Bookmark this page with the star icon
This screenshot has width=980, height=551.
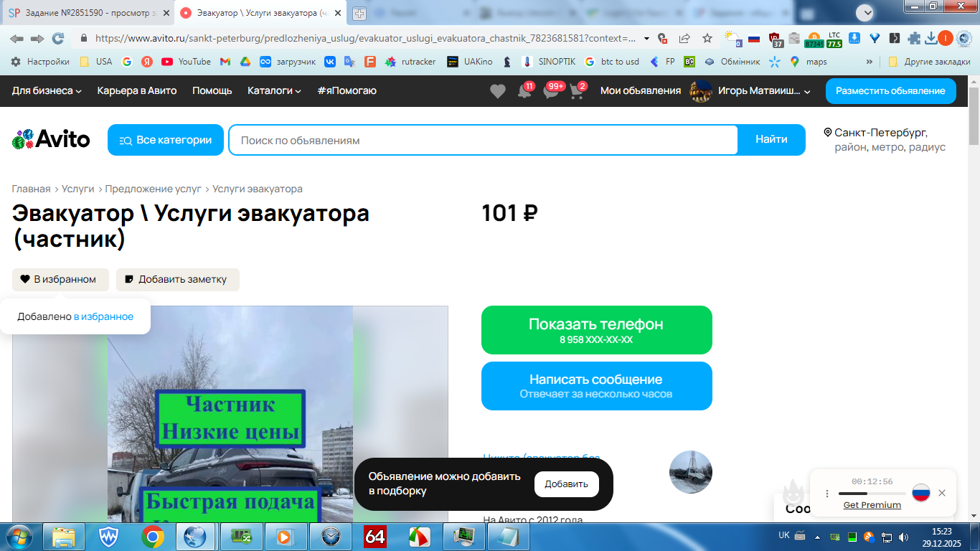click(707, 39)
